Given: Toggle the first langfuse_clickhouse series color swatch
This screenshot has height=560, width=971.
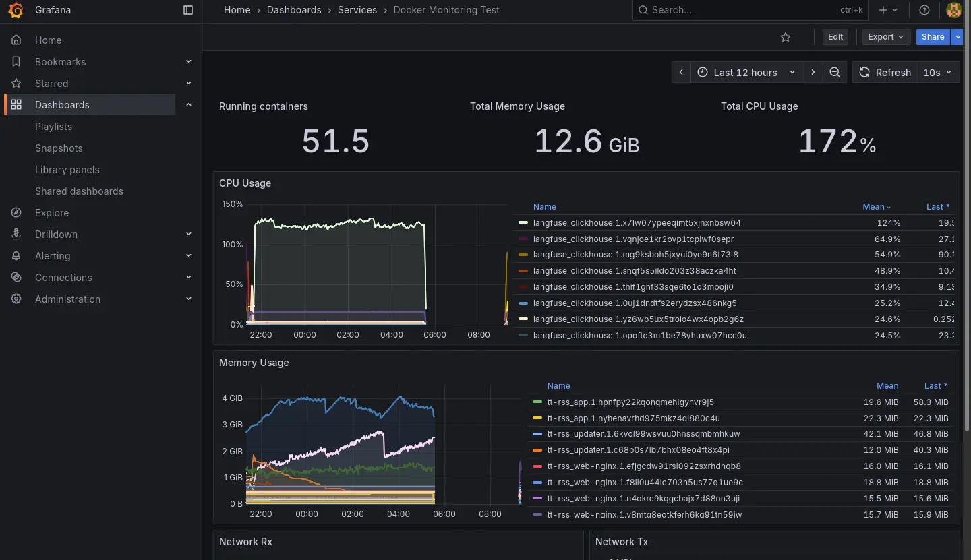Looking at the screenshot, I should pos(523,222).
